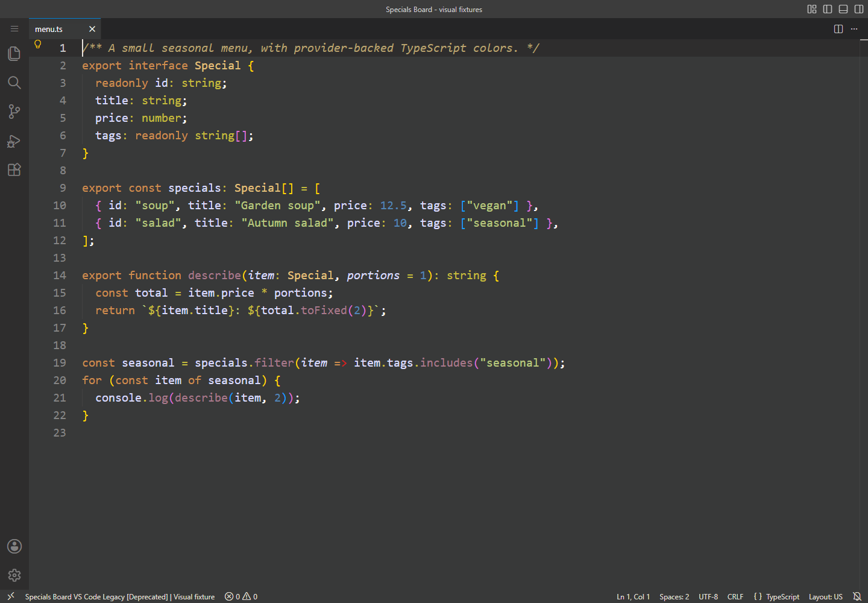Image resolution: width=868 pixels, height=603 pixels.
Task: Open the Source Control view
Action: point(14,112)
